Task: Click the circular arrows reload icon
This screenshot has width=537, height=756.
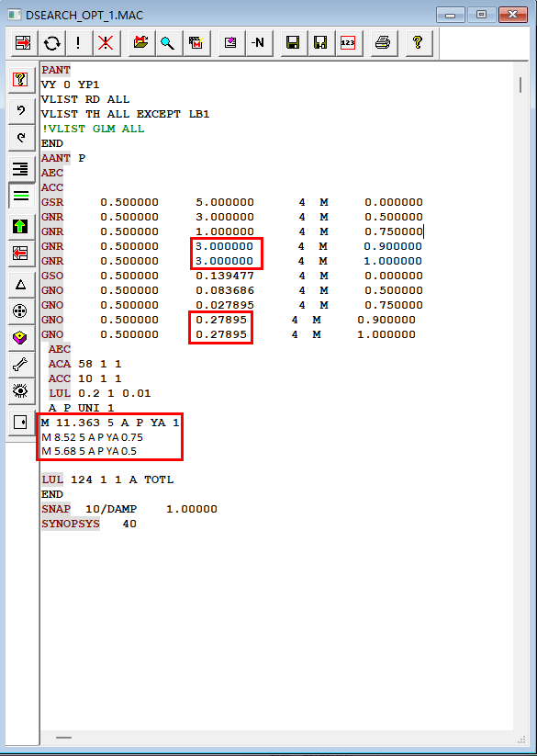Action: click(51, 43)
